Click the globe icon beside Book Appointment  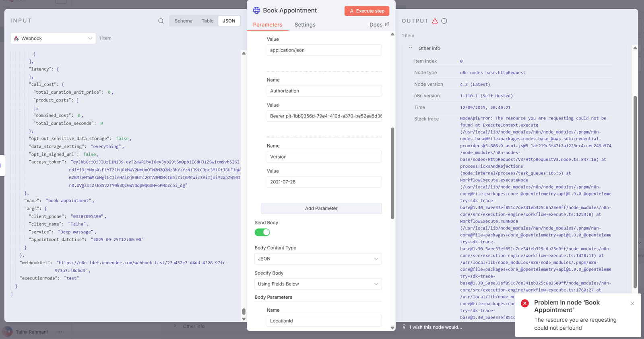pyautogui.click(x=256, y=10)
